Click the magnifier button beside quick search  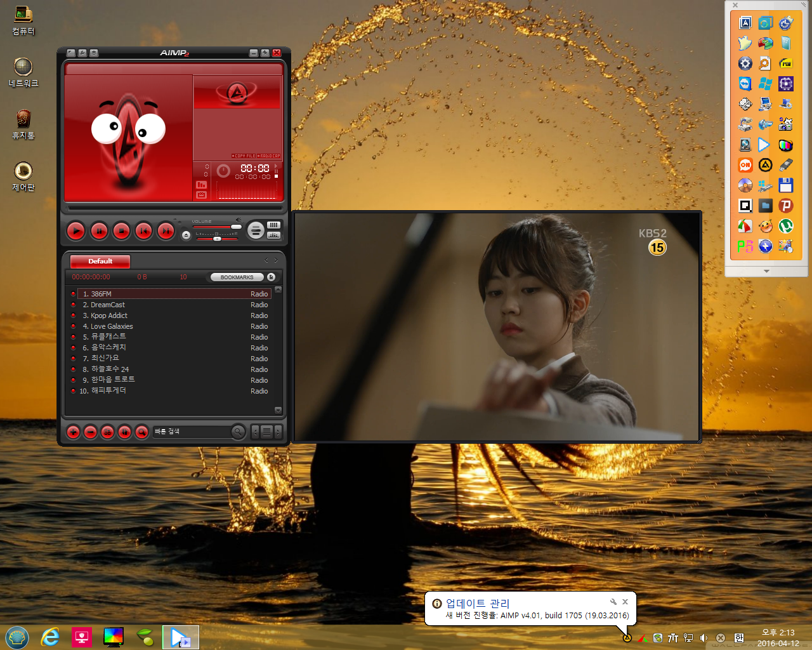[x=238, y=432]
